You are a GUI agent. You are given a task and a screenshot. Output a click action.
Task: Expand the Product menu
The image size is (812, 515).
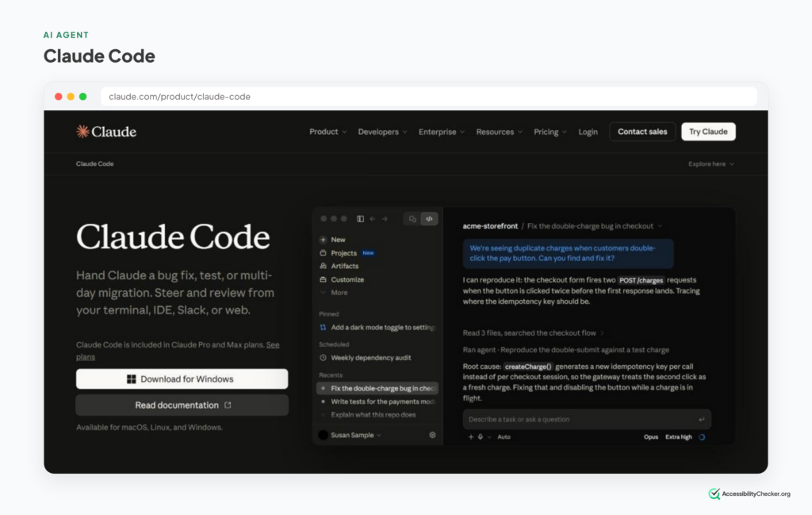(x=327, y=132)
